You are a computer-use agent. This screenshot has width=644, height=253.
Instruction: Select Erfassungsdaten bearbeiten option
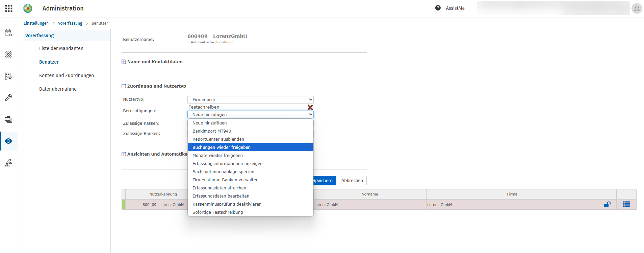point(251,196)
